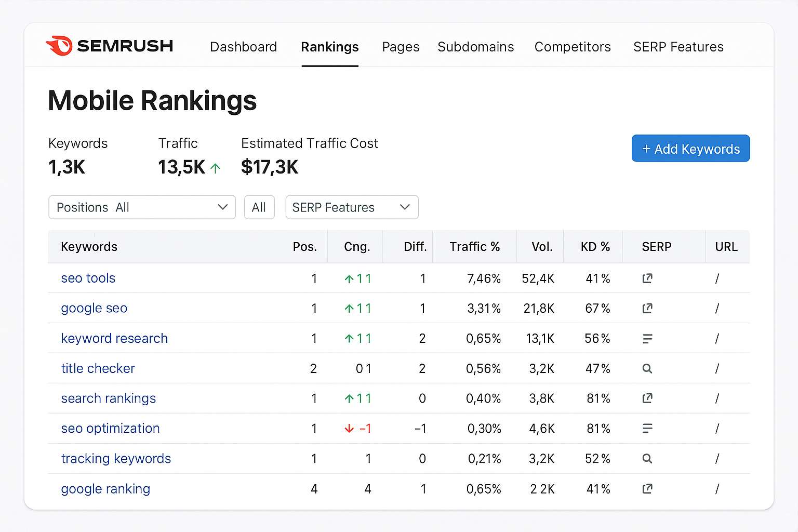The width and height of the screenshot is (798, 532).
Task: Expand the SERP Features filter dropdown
Action: click(x=352, y=207)
